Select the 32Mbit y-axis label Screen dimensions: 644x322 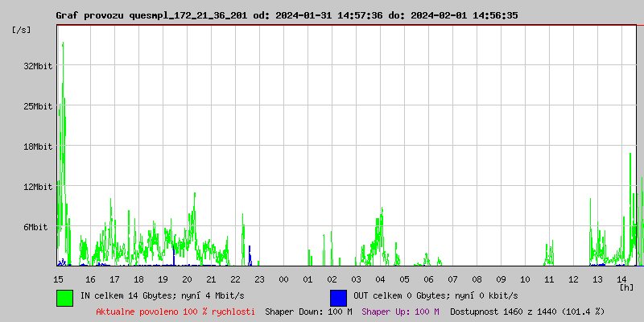(x=38, y=66)
